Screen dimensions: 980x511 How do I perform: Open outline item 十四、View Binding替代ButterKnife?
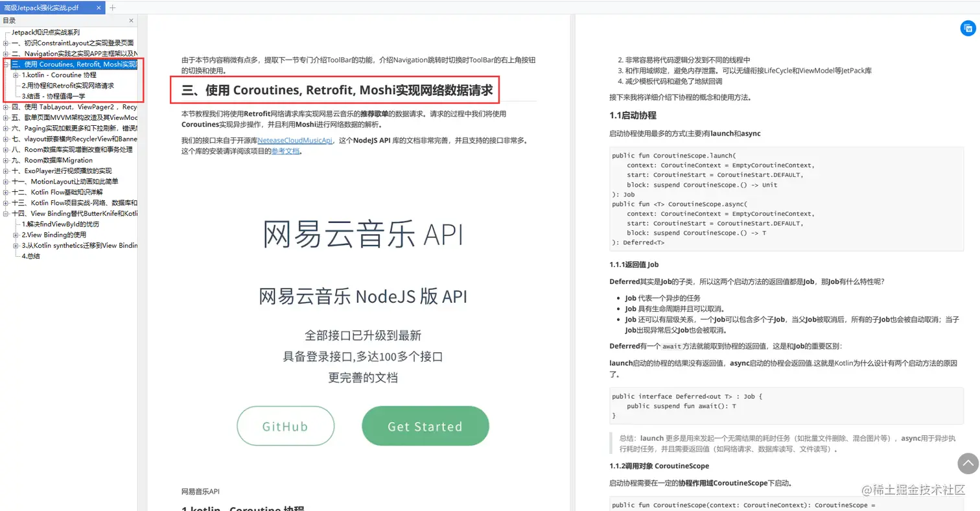point(74,213)
